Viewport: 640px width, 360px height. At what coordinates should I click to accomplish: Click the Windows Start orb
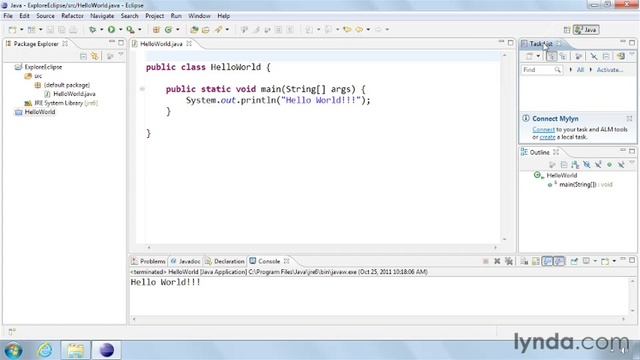(x=13, y=350)
